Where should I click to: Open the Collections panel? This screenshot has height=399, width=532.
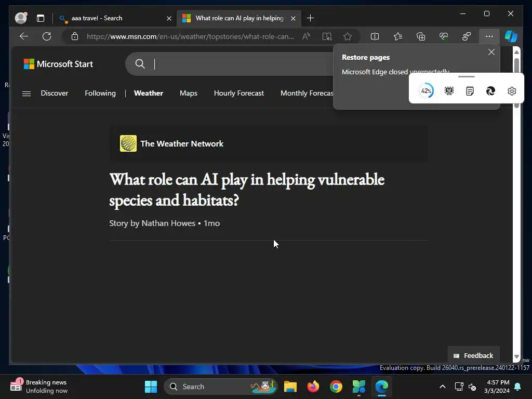click(x=421, y=36)
